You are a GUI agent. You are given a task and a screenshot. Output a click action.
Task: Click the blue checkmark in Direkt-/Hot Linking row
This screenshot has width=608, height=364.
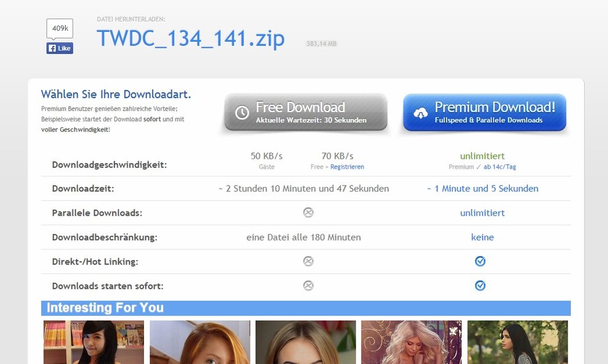pyautogui.click(x=480, y=261)
